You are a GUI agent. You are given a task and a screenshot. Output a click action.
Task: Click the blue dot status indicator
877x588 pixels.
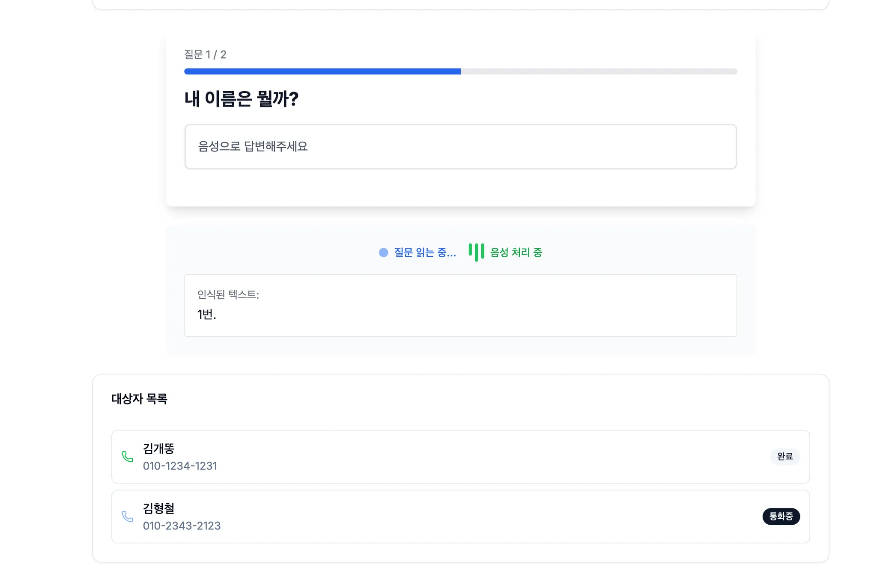(383, 252)
